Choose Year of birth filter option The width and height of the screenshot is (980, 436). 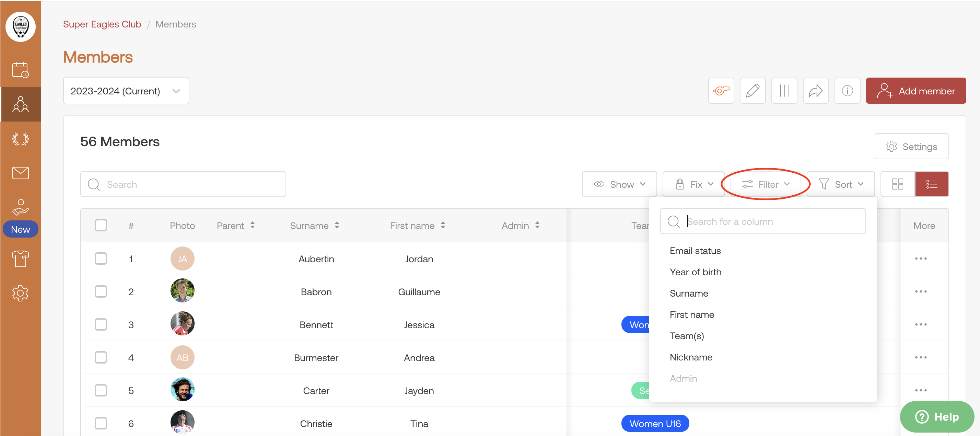(696, 272)
